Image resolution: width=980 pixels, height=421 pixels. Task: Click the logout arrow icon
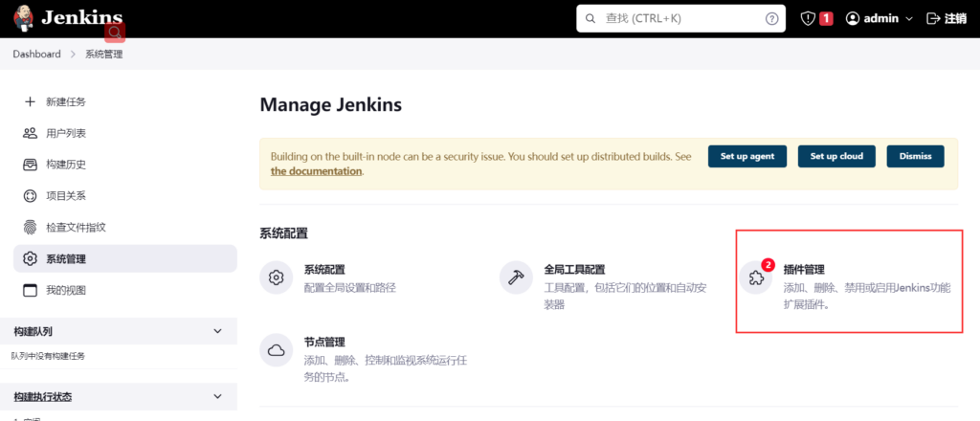click(933, 19)
